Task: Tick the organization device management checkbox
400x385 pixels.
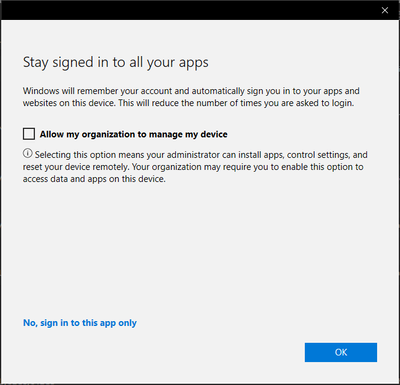Action: [x=29, y=134]
